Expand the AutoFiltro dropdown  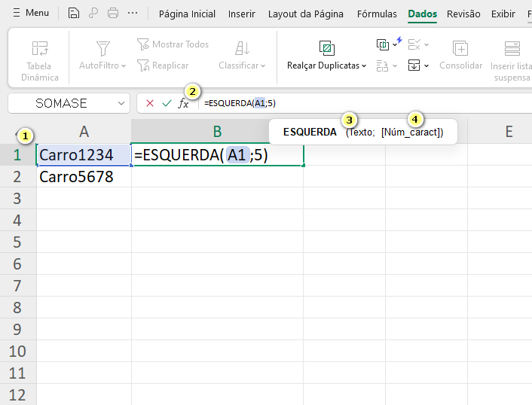pyautogui.click(x=103, y=65)
